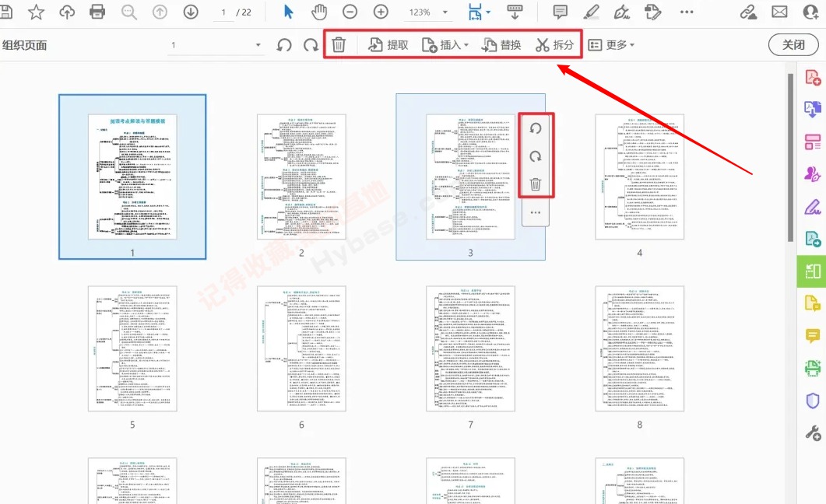Image resolution: width=826 pixels, height=504 pixels.
Task: Open the Scan & OCR sidebar tool
Action: pos(812,368)
